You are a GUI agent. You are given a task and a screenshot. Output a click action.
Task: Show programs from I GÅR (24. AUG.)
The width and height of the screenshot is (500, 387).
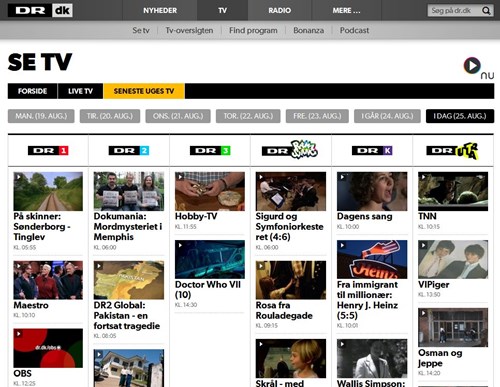(x=387, y=116)
